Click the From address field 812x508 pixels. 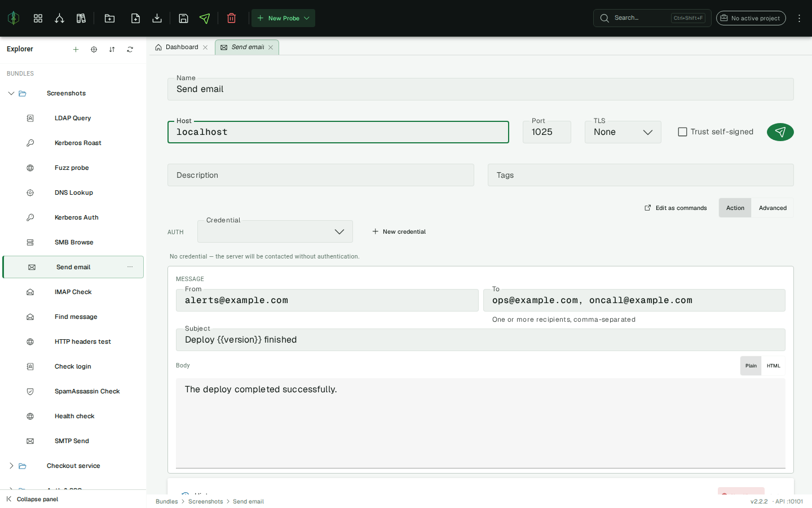click(327, 300)
